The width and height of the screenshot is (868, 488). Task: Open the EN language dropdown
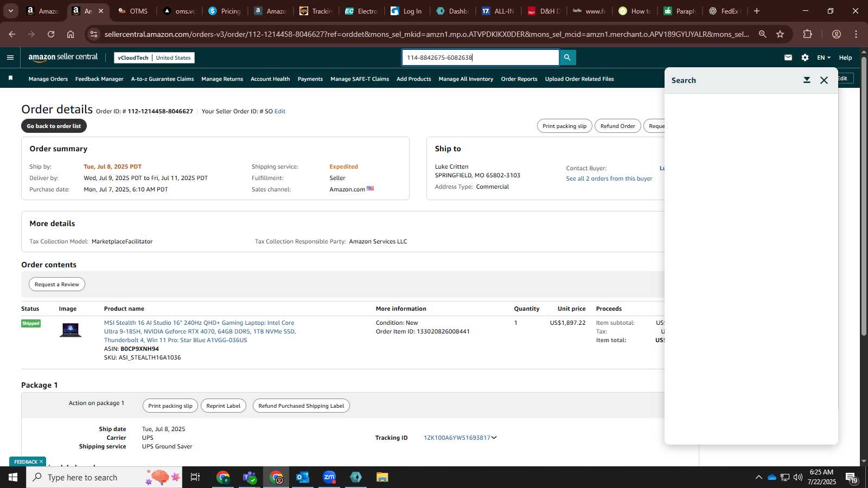point(824,57)
